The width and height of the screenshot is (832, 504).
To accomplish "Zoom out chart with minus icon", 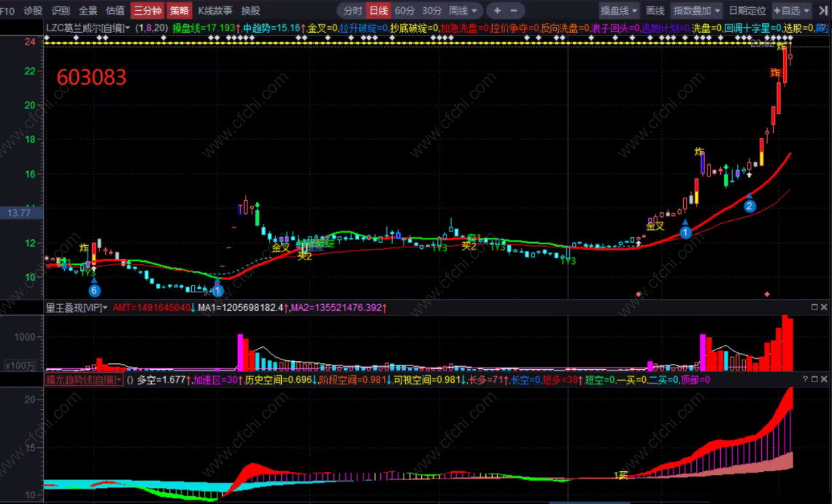I will point(514,11).
